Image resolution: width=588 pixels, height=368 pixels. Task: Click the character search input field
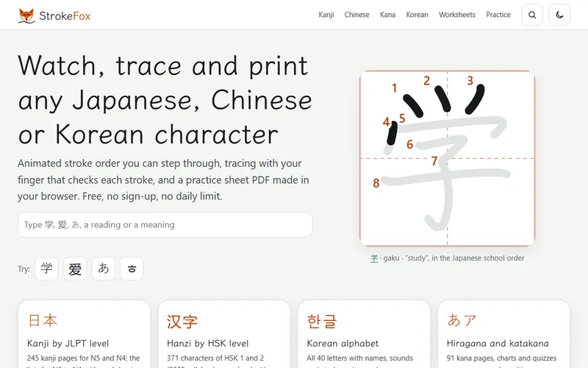pos(165,224)
